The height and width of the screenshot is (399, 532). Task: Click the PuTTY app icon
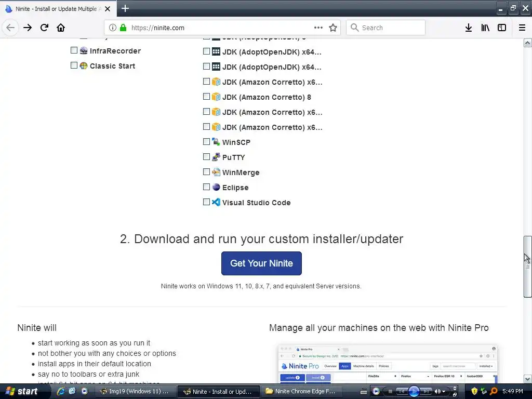point(216,157)
